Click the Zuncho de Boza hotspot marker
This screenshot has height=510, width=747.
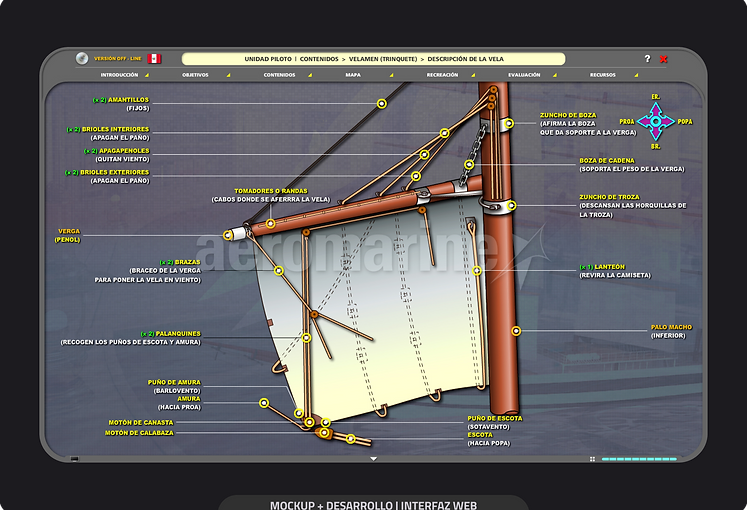pos(509,123)
